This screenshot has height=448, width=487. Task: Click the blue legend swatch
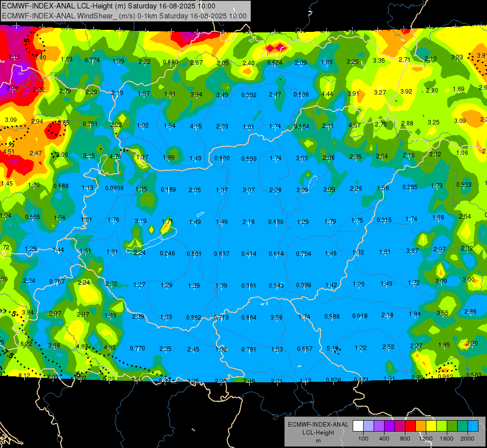pyautogui.click(x=473, y=426)
